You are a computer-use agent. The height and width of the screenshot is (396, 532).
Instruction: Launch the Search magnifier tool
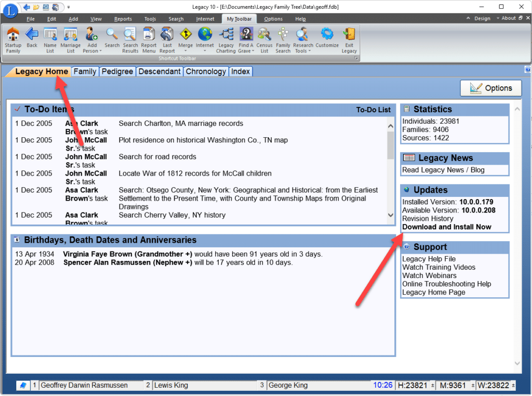tap(112, 37)
